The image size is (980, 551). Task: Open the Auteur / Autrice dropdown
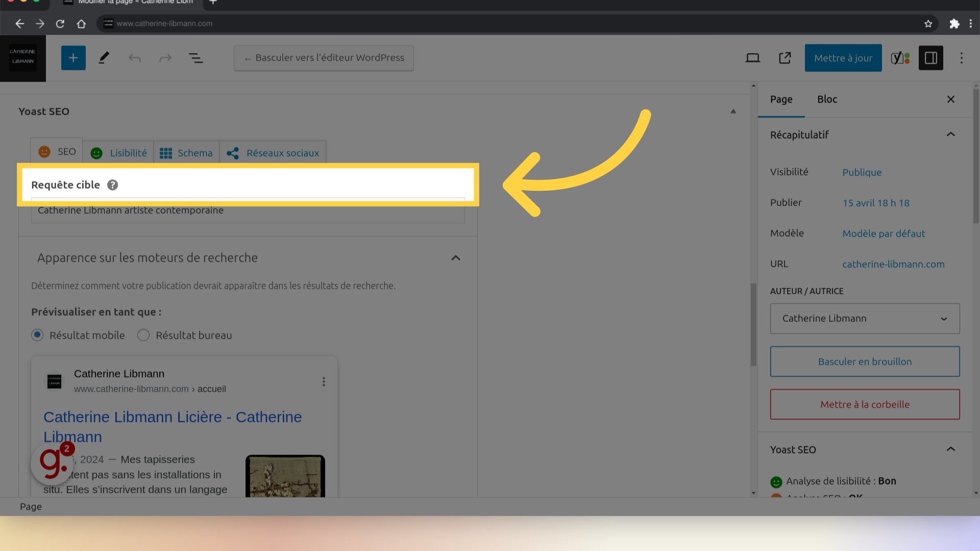click(x=865, y=319)
